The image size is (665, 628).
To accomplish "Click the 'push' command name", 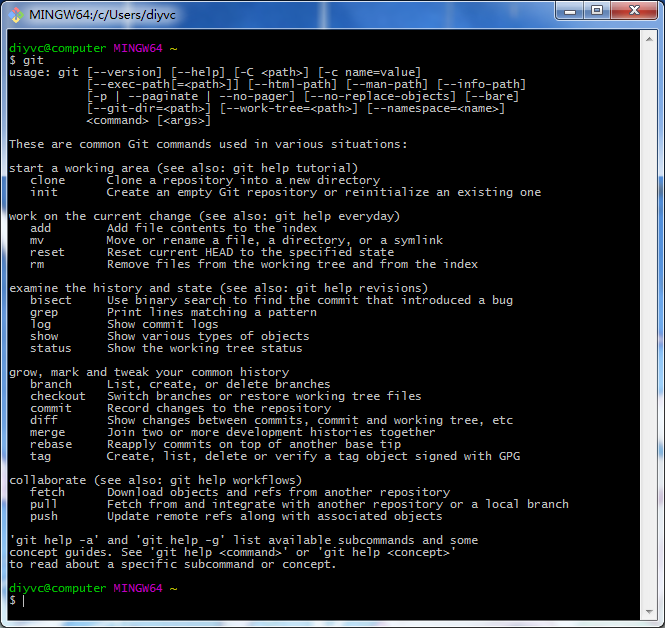I will click(x=44, y=517).
